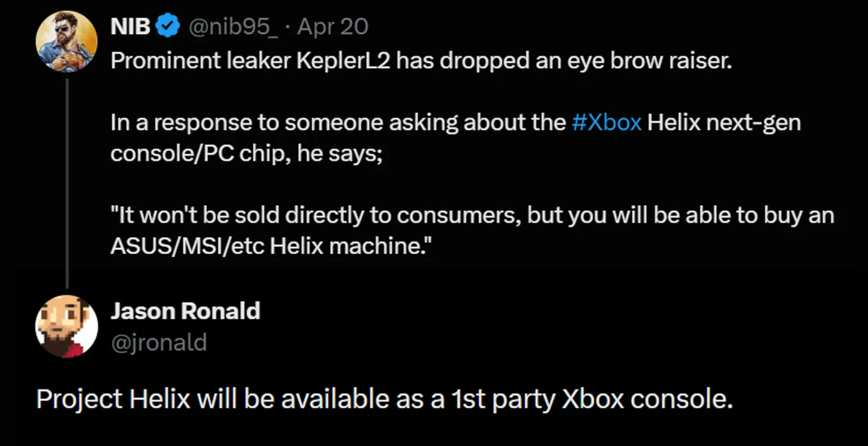Click 'Helix next-gen' text after the hashtag
This screenshot has height=446, width=868.
pyautogui.click(x=724, y=123)
